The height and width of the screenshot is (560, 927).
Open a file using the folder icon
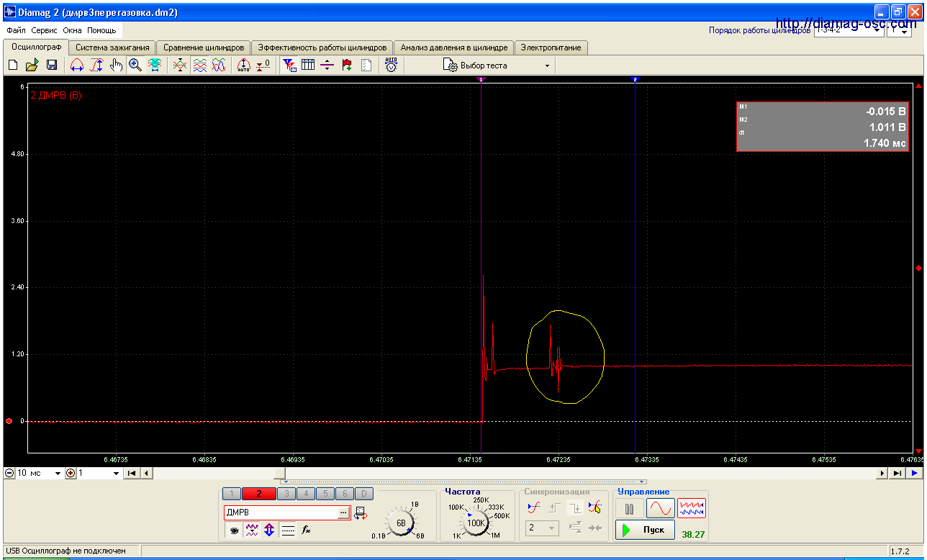32,66
